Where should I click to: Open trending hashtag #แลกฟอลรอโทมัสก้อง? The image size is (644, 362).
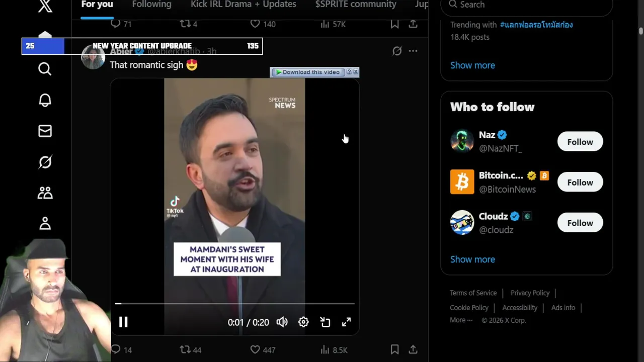coord(536,25)
